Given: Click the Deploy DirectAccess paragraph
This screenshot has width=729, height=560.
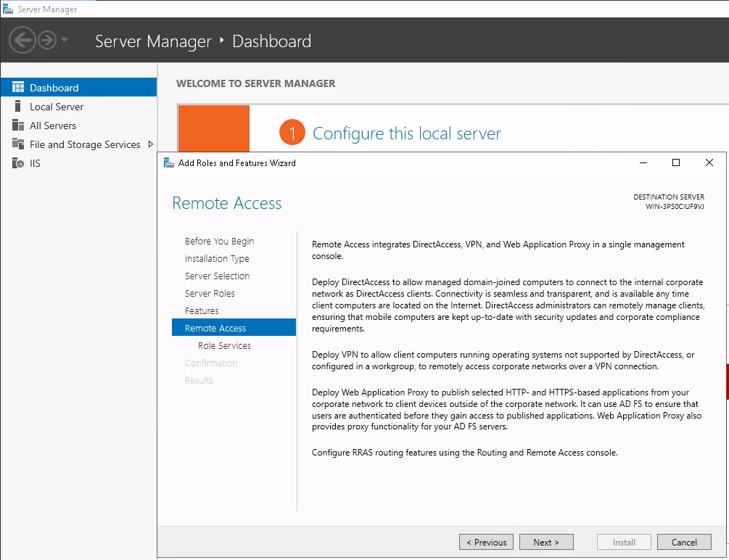Looking at the screenshot, I should [508, 305].
